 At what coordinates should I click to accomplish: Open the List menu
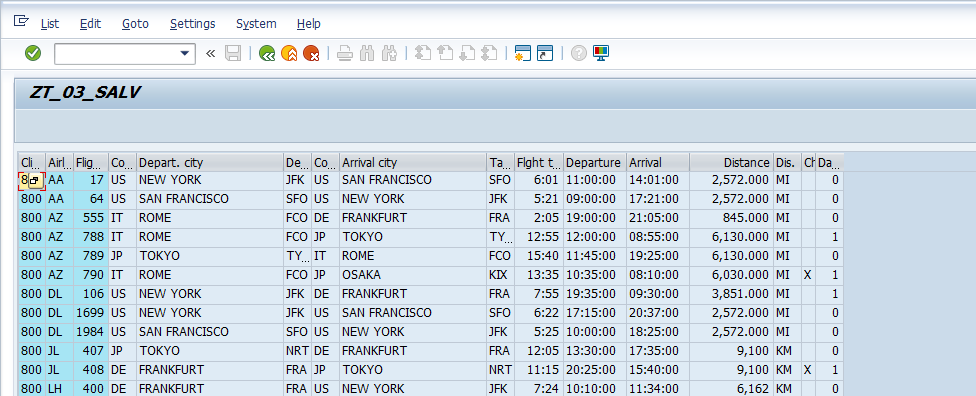pyautogui.click(x=50, y=24)
